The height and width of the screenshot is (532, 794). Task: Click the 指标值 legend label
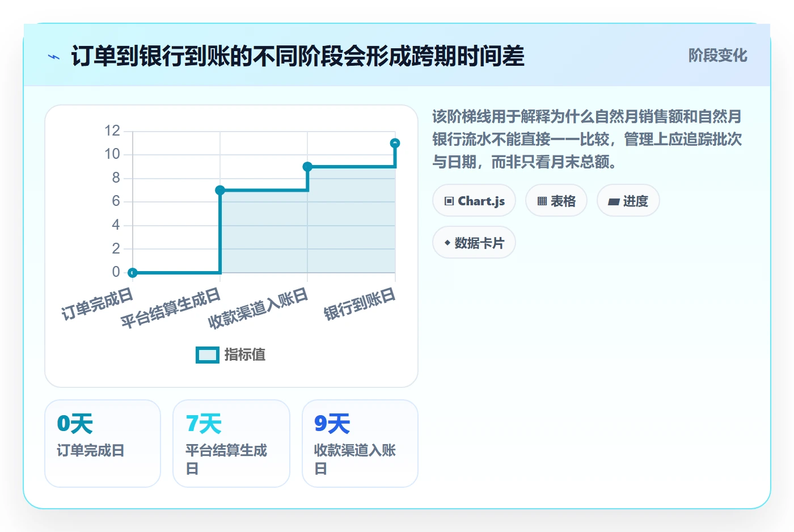pos(245,354)
